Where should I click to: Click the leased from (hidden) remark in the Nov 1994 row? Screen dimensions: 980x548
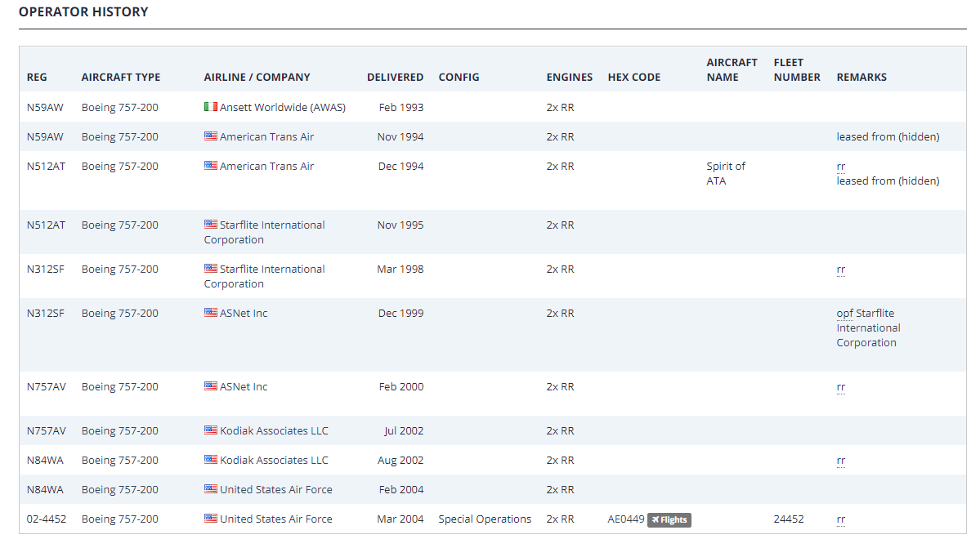[888, 136]
